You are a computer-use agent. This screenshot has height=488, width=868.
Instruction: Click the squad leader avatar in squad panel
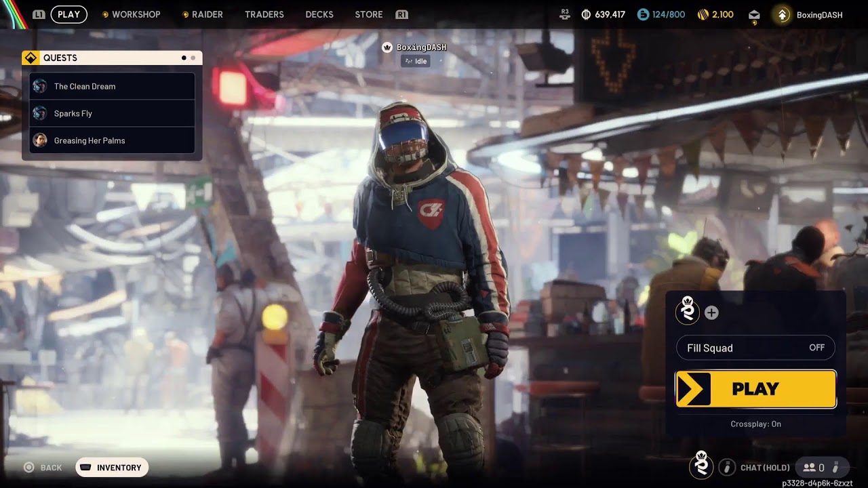[688, 311]
